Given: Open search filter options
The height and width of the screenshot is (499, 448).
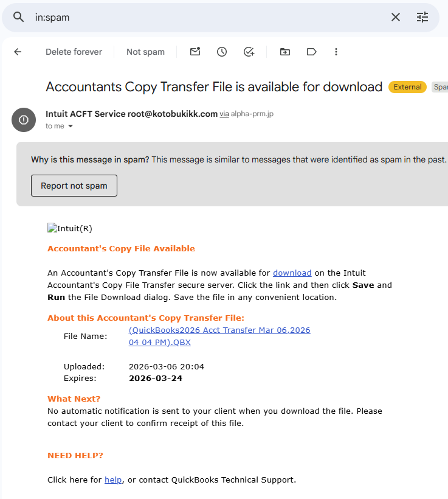Looking at the screenshot, I should tap(422, 17).
